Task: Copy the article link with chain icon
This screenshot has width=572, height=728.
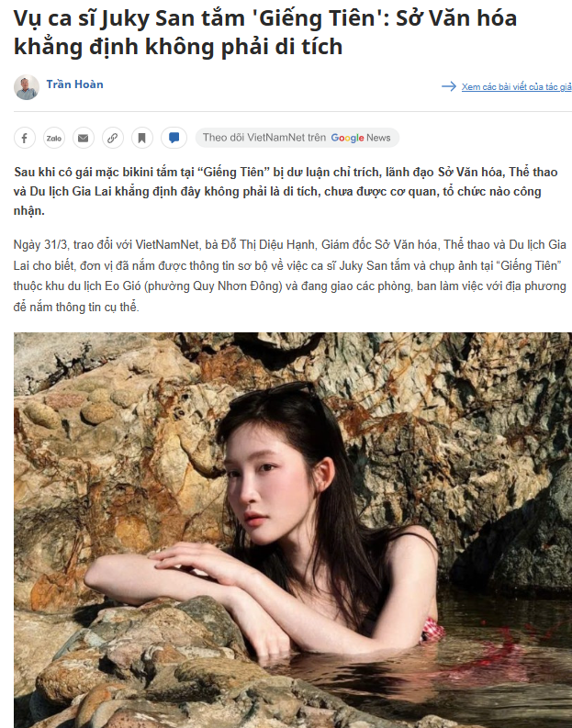Action: (x=112, y=138)
